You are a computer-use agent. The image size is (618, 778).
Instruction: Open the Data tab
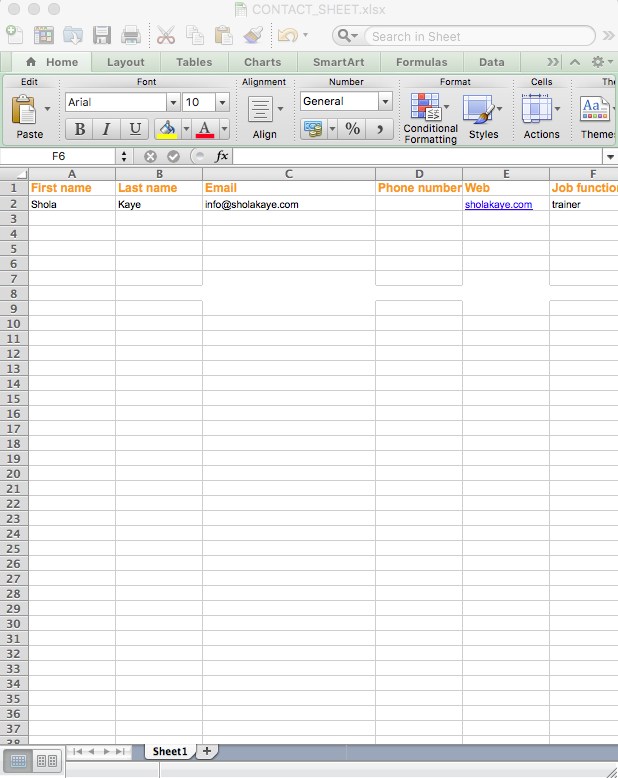(x=492, y=62)
